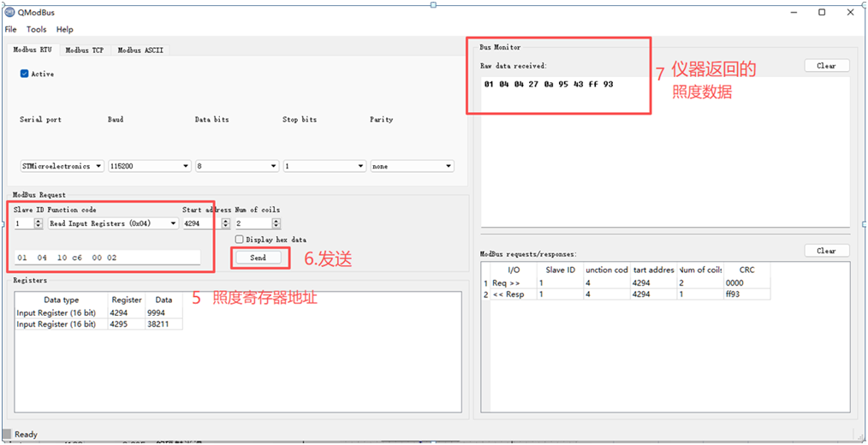The width and height of the screenshot is (868, 445).
Task: Open the File menu
Action: point(11,29)
